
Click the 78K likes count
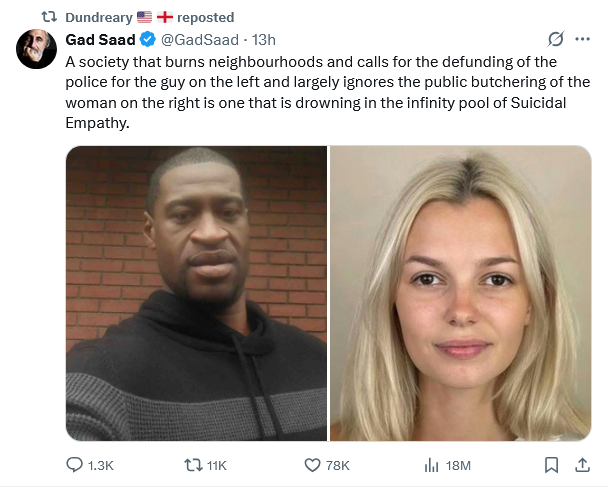(338, 465)
